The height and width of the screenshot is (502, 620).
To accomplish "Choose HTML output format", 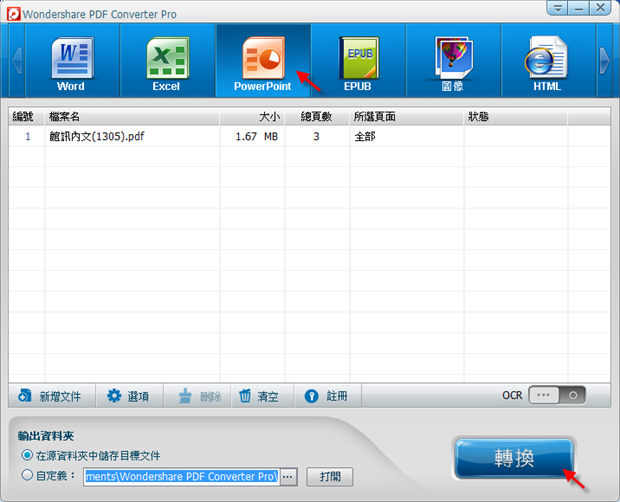I will click(548, 60).
